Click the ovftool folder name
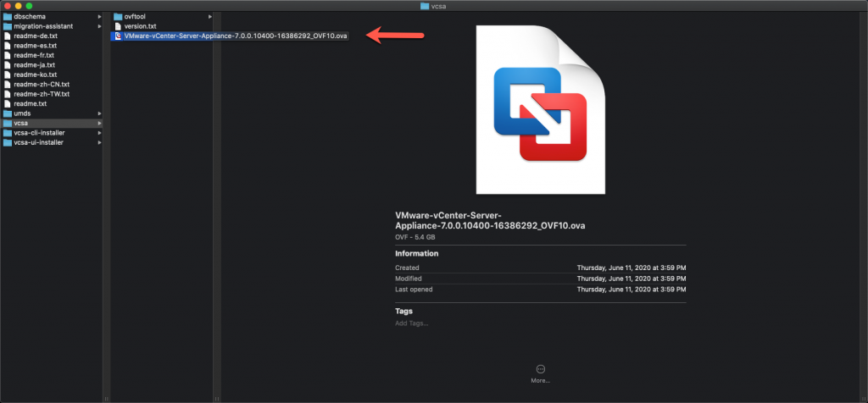868x403 pixels. pos(135,17)
